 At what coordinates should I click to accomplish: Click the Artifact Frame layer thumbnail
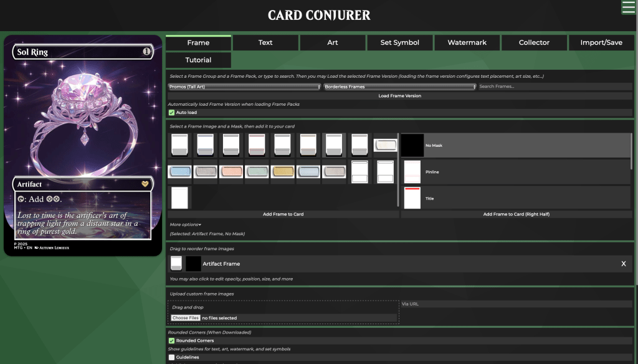point(176,264)
